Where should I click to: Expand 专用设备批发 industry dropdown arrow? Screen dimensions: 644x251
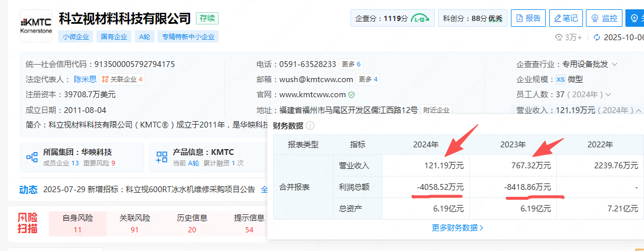tap(615, 64)
